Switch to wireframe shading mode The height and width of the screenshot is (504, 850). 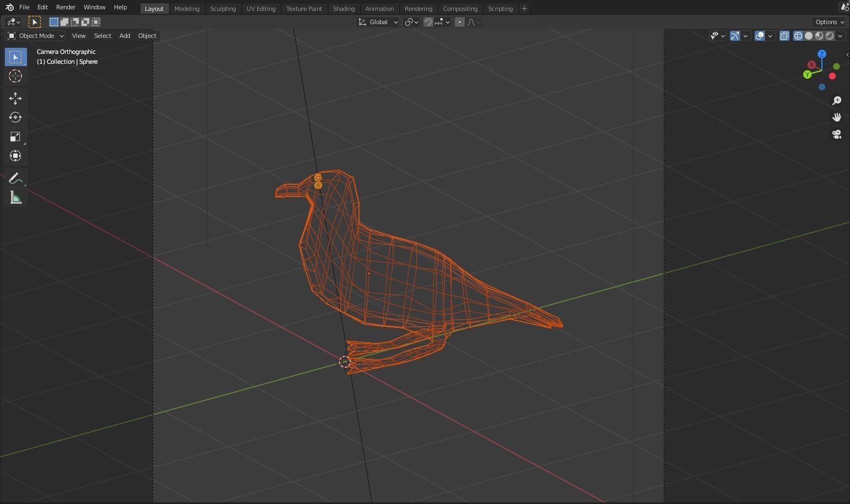pyautogui.click(x=798, y=36)
